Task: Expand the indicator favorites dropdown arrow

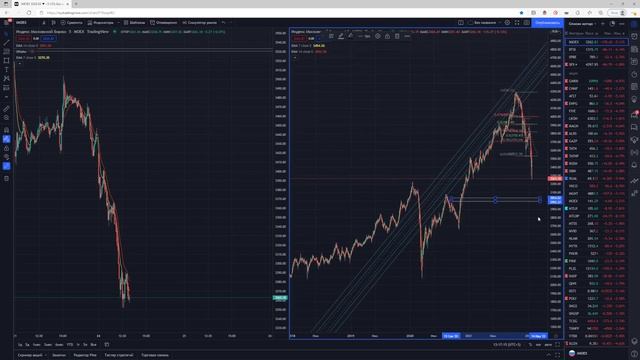Action: [x=119, y=22]
